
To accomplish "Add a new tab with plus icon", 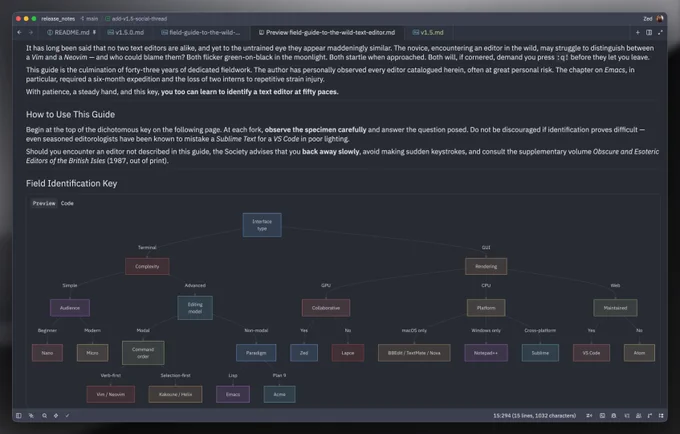I will 638,33.
